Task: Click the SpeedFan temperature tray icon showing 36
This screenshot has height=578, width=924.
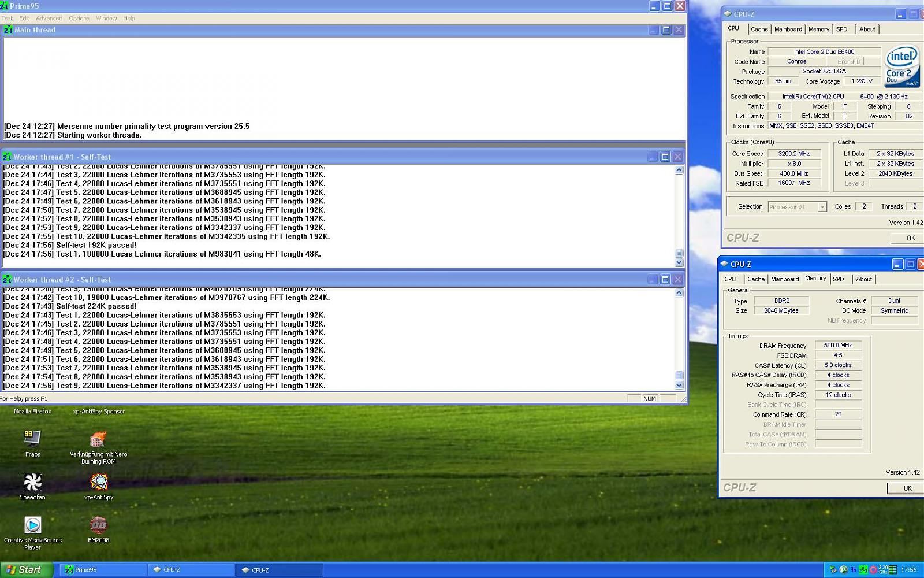Action: click(853, 570)
